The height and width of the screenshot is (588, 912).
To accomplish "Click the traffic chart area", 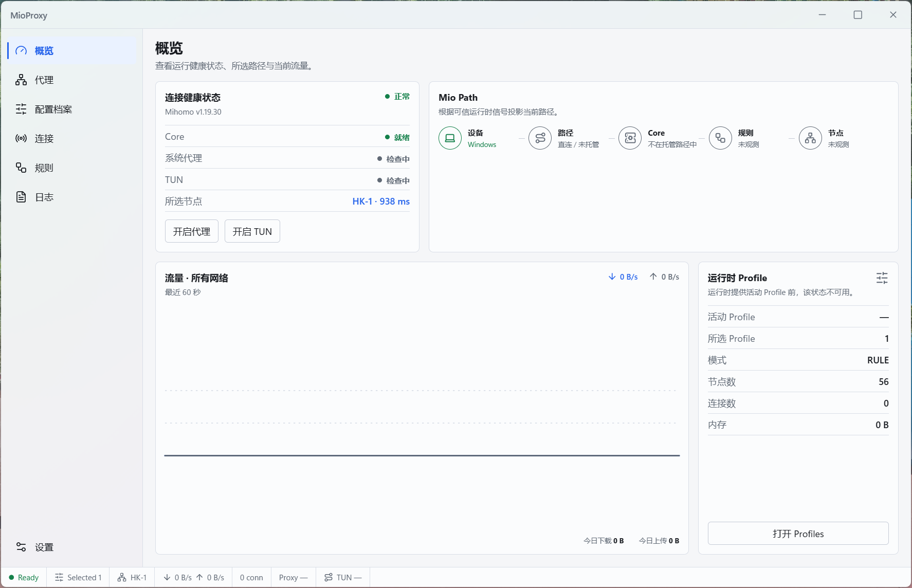I will [422, 416].
